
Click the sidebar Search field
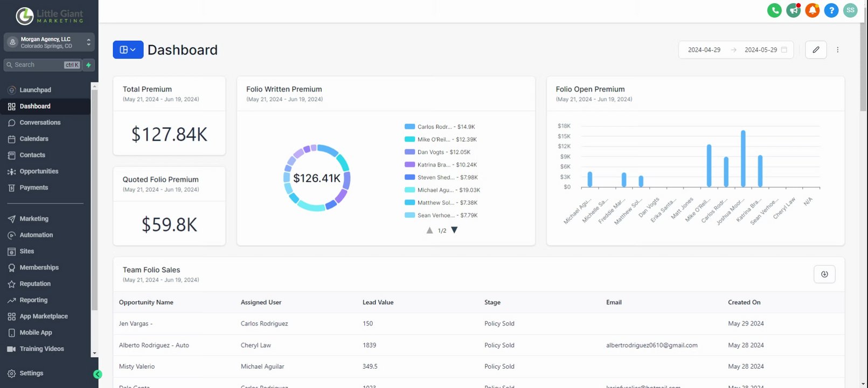[43, 65]
